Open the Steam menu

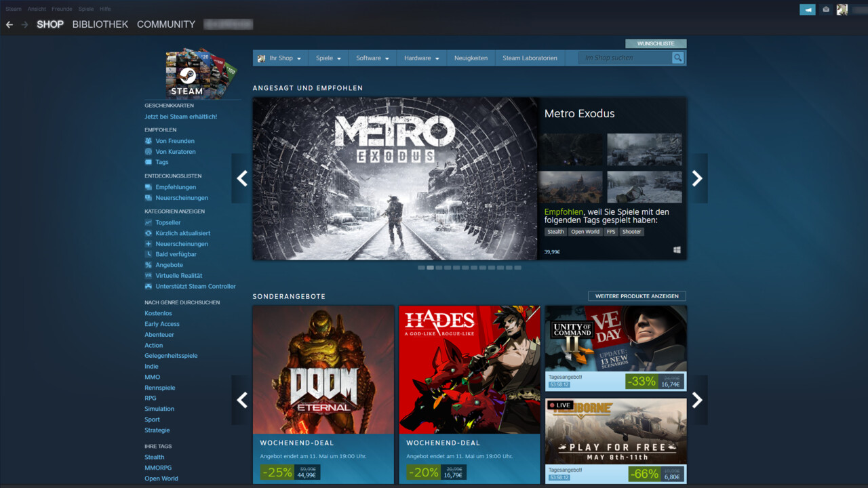coord(14,9)
